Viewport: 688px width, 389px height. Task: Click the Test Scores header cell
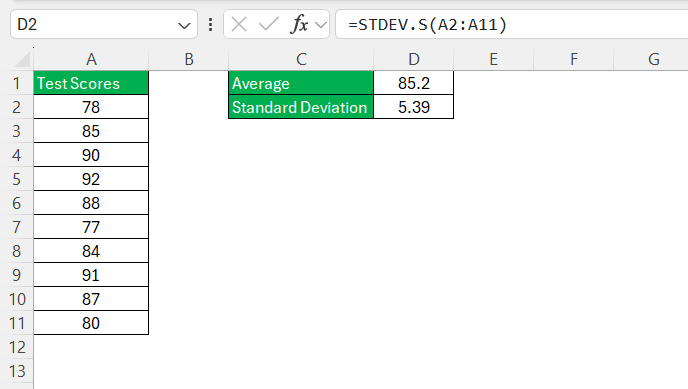(91, 83)
